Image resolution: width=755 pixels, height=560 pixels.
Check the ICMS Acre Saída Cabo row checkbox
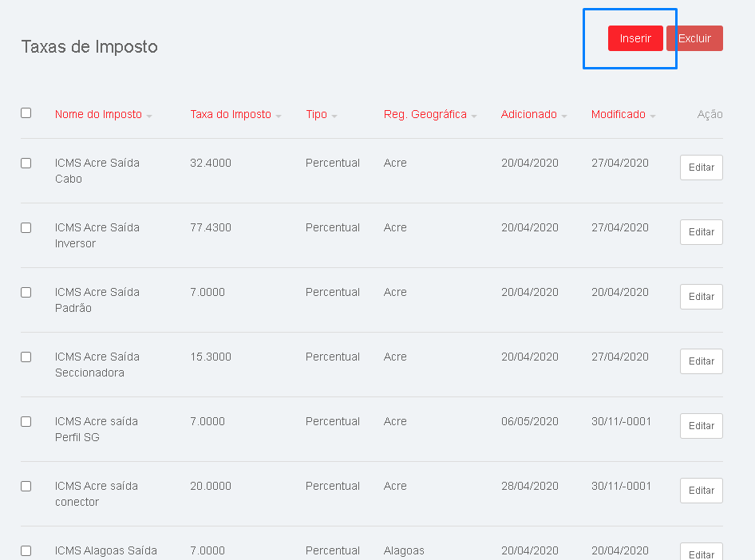[26, 163]
